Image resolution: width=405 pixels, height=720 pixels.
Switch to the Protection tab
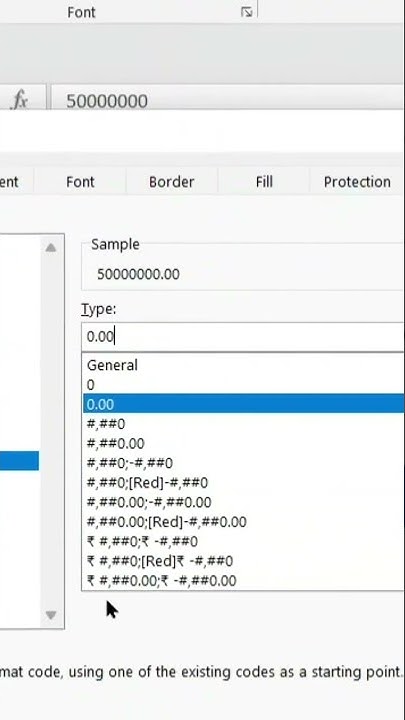pos(357,182)
